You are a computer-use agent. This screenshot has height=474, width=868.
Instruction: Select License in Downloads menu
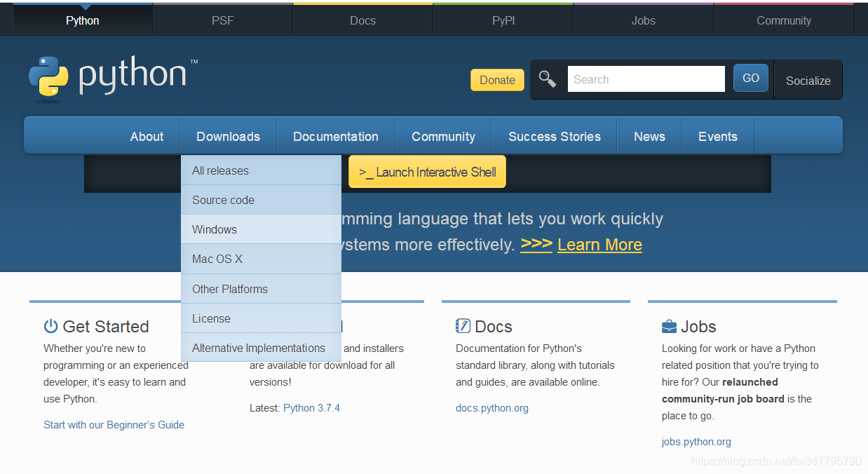(261, 318)
